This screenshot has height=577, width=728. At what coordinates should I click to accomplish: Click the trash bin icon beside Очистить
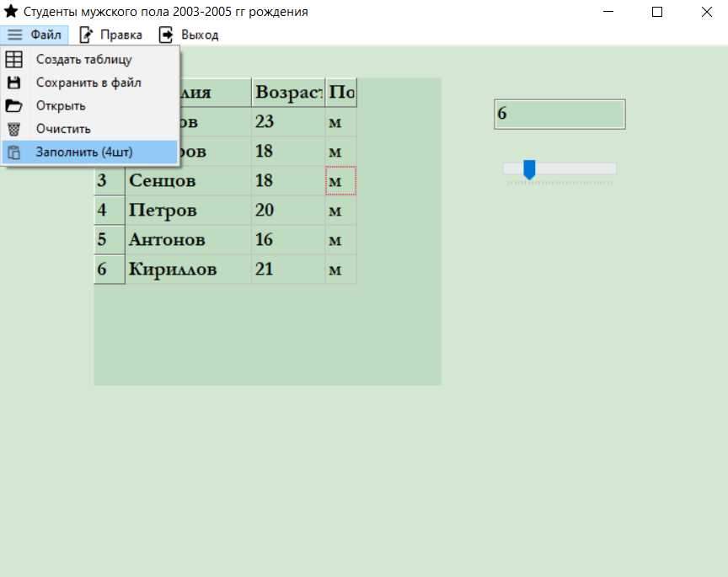point(14,129)
